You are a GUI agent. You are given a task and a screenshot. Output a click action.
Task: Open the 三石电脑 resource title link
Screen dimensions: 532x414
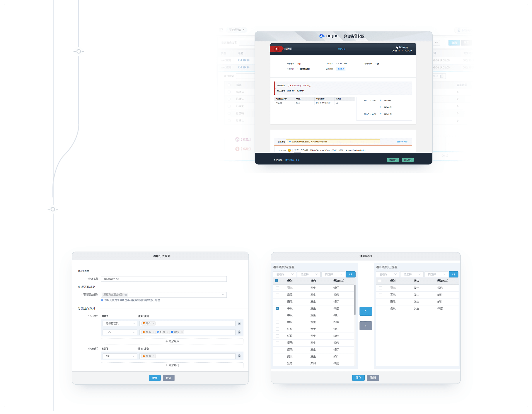click(342, 49)
